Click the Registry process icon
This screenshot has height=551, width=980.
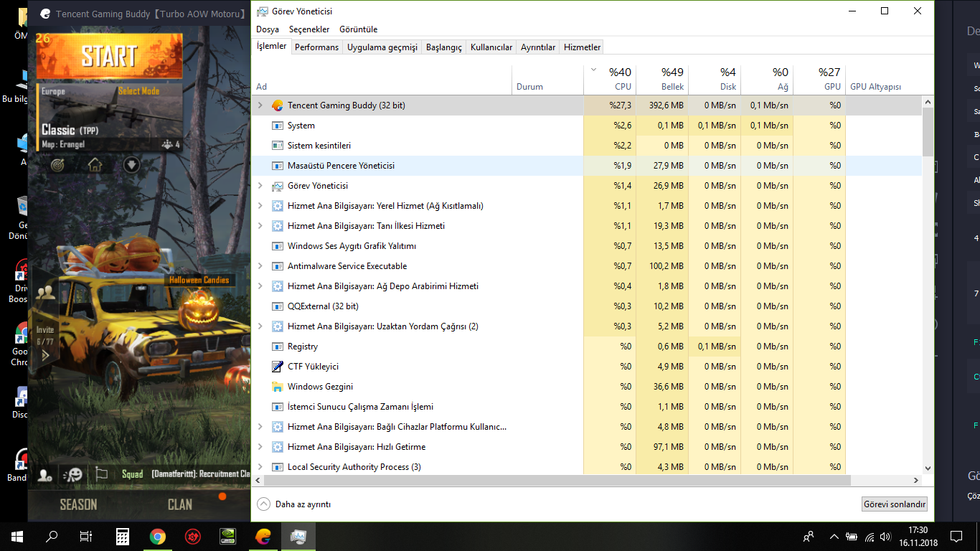click(x=278, y=347)
